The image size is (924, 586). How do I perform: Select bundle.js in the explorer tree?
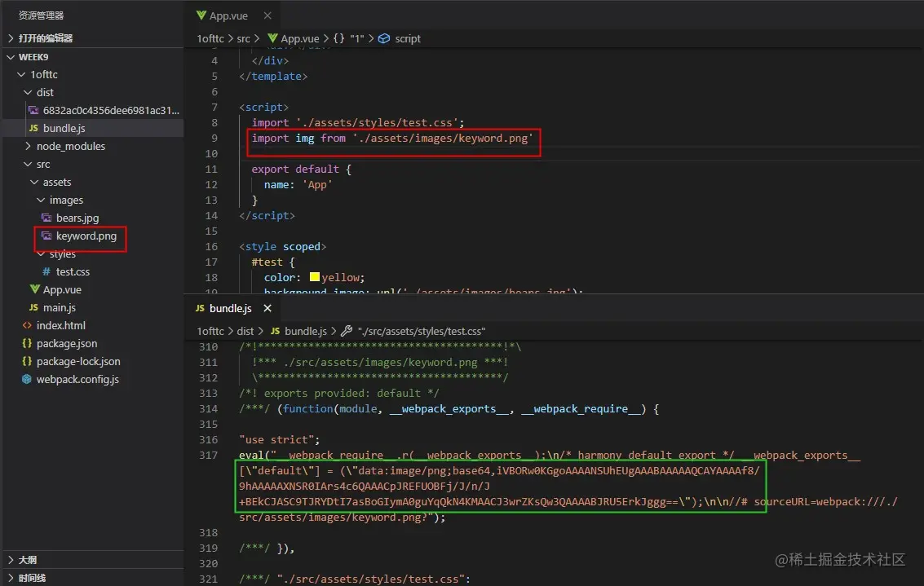(x=64, y=129)
